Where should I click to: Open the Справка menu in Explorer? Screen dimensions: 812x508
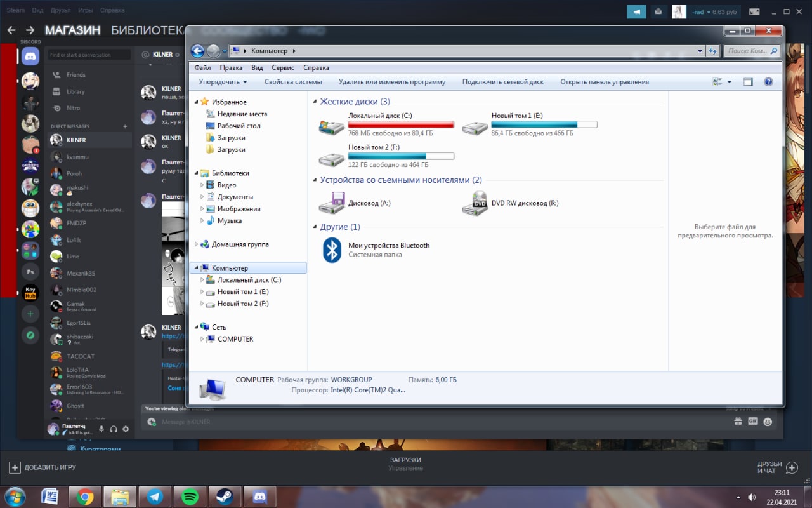[x=316, y=67]
